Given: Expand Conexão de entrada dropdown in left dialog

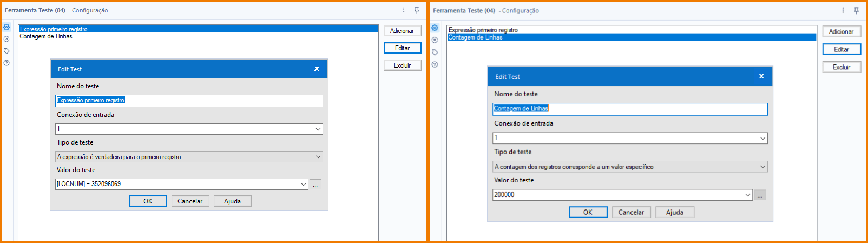Looking at the screenshot, I should 318,129.
